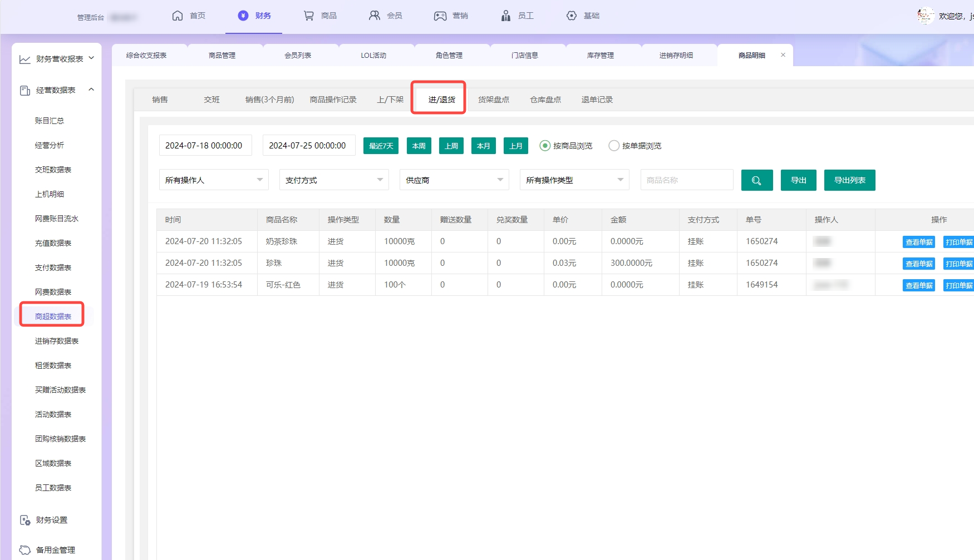Open the 所有操作人 dropdown
Image resolution: width=974 pixels, height=560 pixels.
pos(214,180)
